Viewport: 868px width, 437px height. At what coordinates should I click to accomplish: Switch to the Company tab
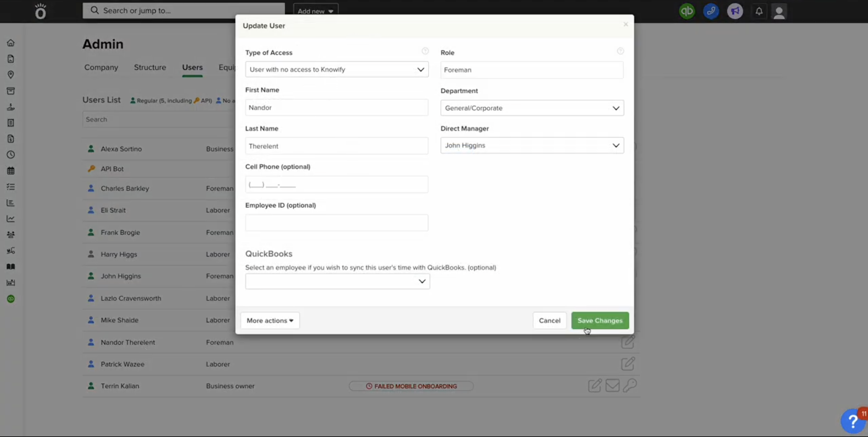point(101,67)
